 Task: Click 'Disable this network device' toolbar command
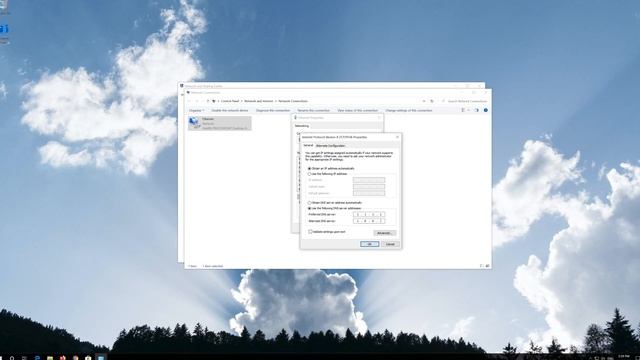(230, 111)
